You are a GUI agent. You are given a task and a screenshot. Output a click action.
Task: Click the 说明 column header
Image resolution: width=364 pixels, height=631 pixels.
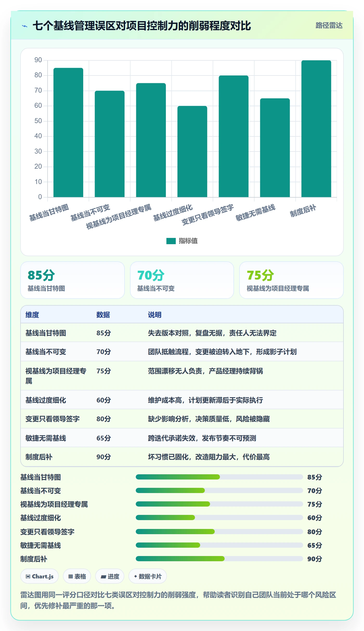coord(155,315)
